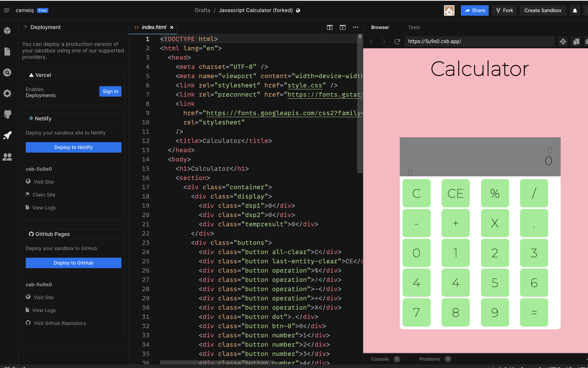Expand the Console panel
The image size is (588, 368).
(x=380, y=359)
